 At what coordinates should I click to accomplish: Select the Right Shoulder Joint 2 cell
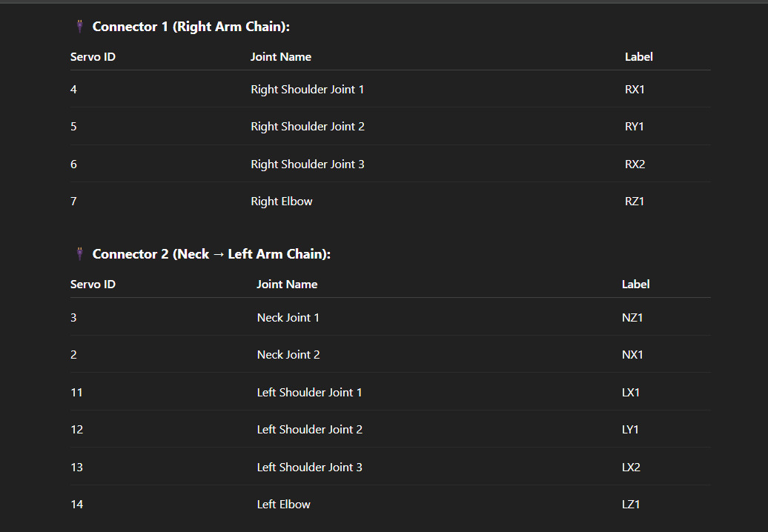point(307,127)
